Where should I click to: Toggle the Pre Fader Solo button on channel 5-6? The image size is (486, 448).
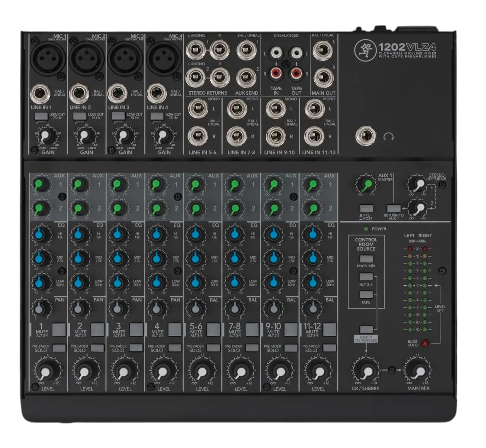click(x=214, y=348)
